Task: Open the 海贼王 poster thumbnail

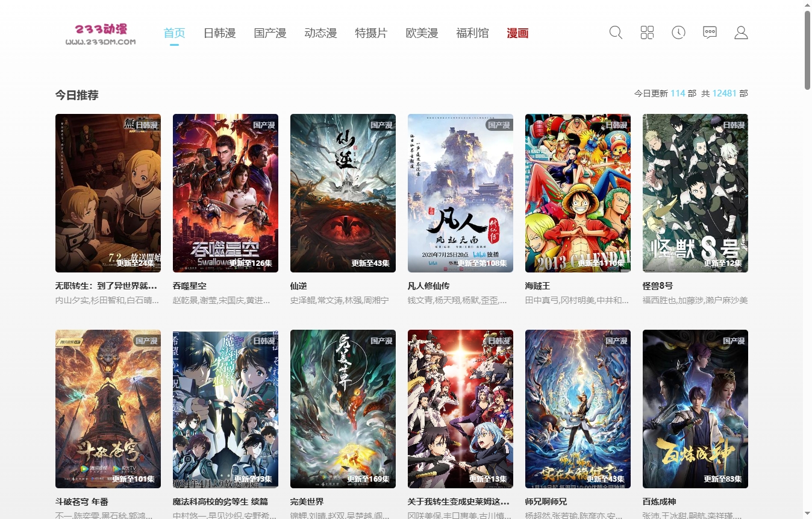Action: click(x=578, y=193)
